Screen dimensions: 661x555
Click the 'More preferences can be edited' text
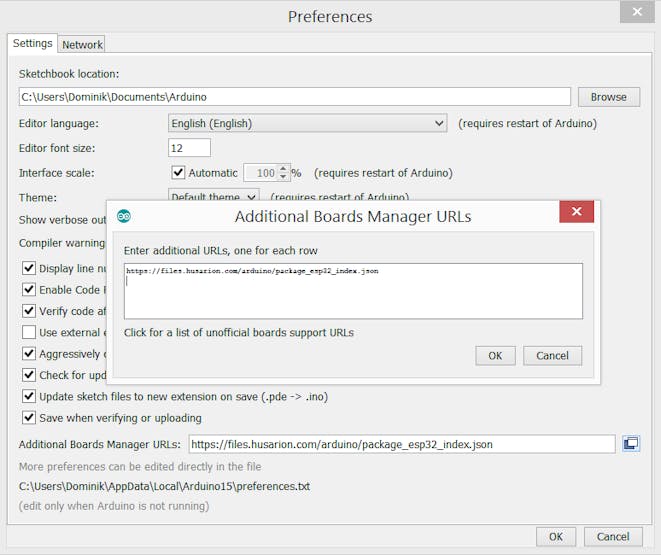140,467
